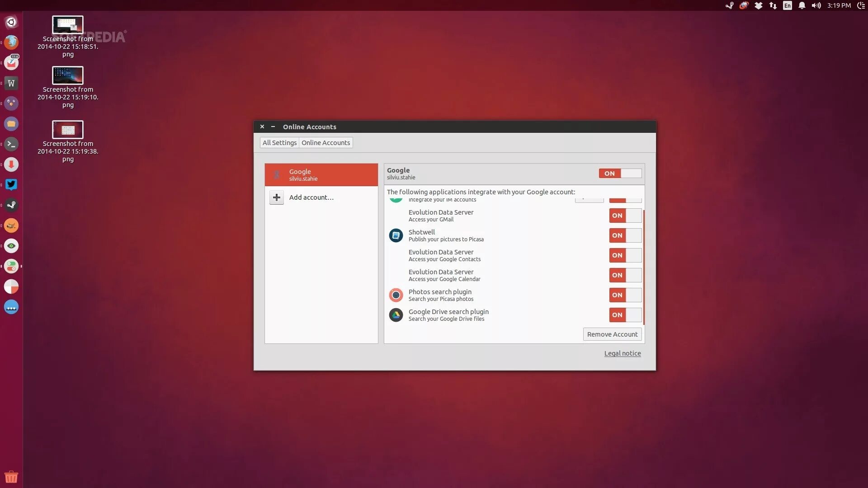Click the Photos search plugin icon
Viewport: 868px width, 488px height.
(396, 295)
